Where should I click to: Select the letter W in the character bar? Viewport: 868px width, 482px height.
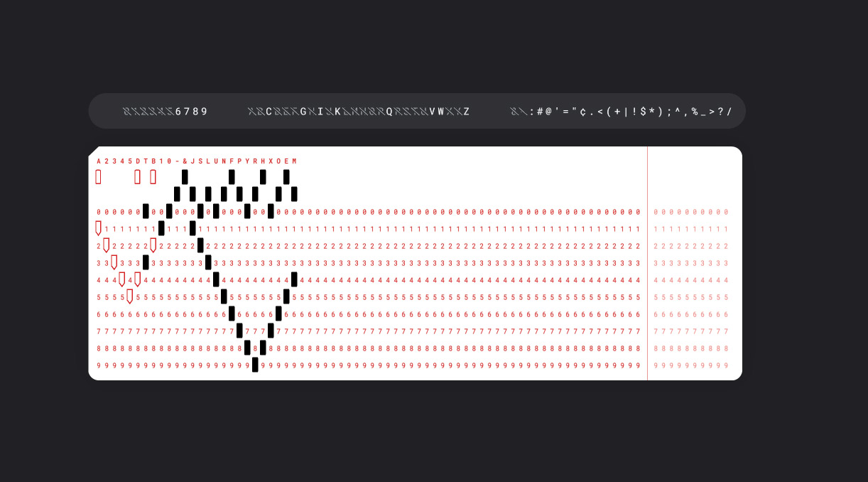click(441, 112)
